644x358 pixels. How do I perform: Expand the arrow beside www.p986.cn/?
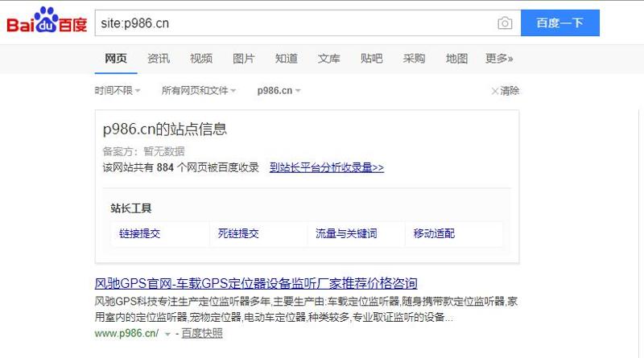click(x=167, y=334)
